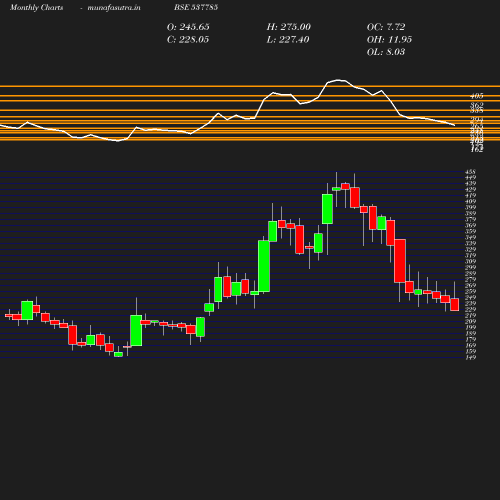
Task: Click the tallest green candlestick spanning 269 to 349
Action: [264, 266]
